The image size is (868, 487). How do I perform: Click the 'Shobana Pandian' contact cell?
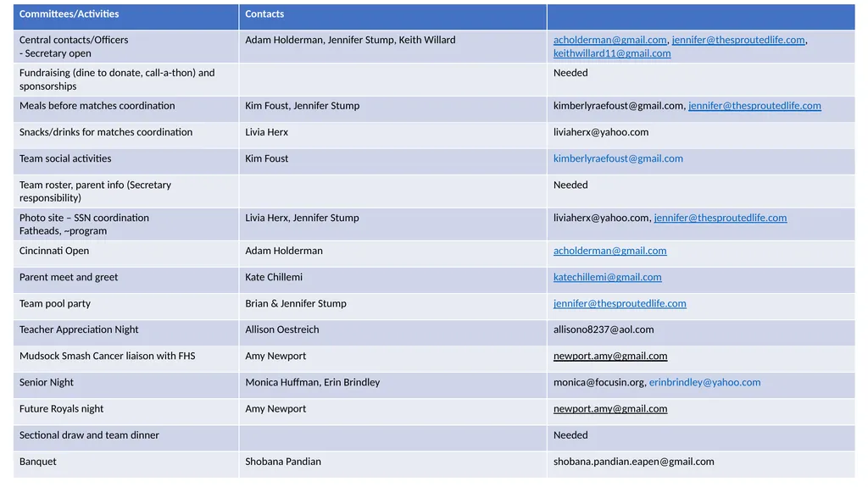pyautogui.click(x=393, y=465)
